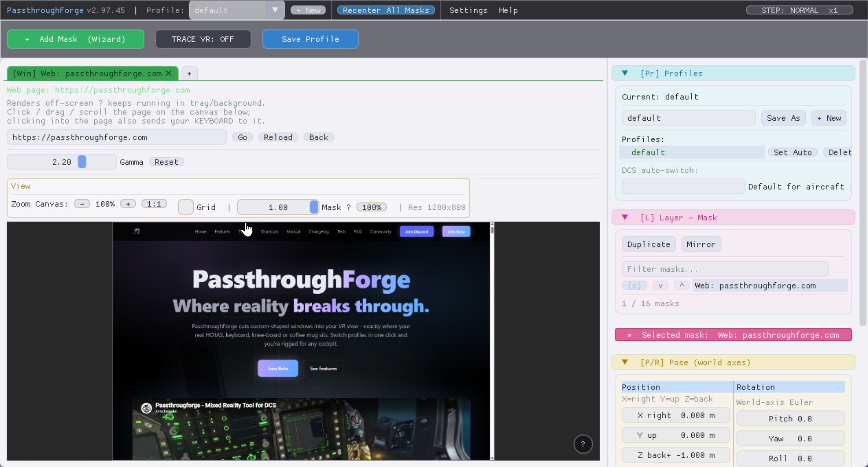Collapse the [Pr] Profiles section
This screenshot has height=467, width=868.
coord(625,73)
